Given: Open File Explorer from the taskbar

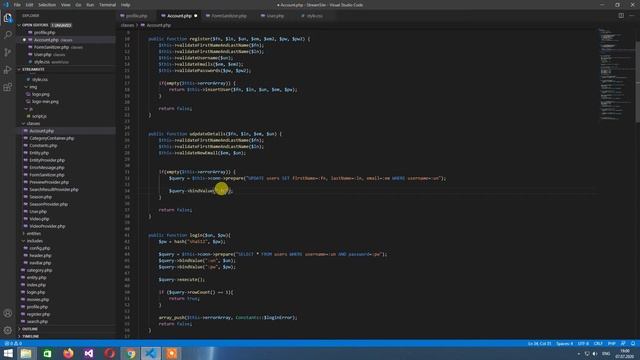Looking at the screenshot, I should 26,353.
